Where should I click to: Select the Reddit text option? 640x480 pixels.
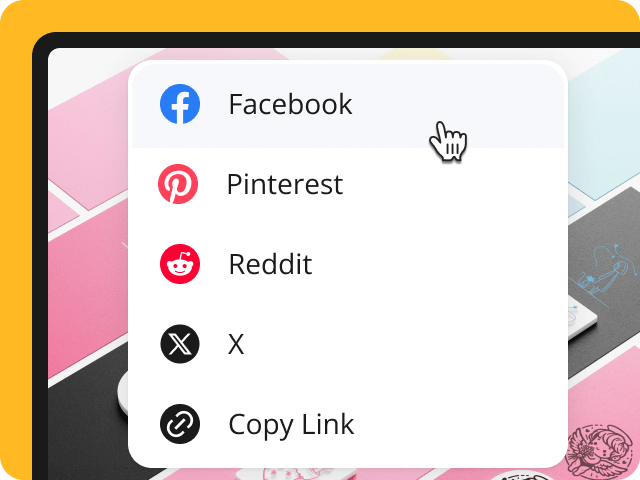(x=270, y=264)
